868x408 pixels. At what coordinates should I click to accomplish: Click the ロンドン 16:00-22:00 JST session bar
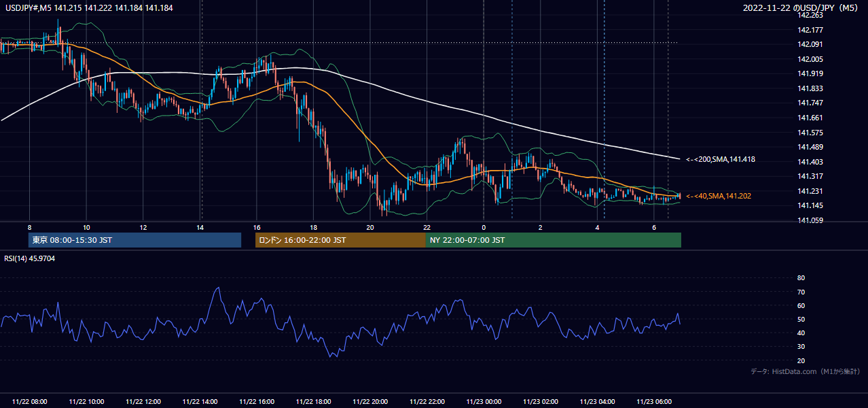tap(340, 240)
